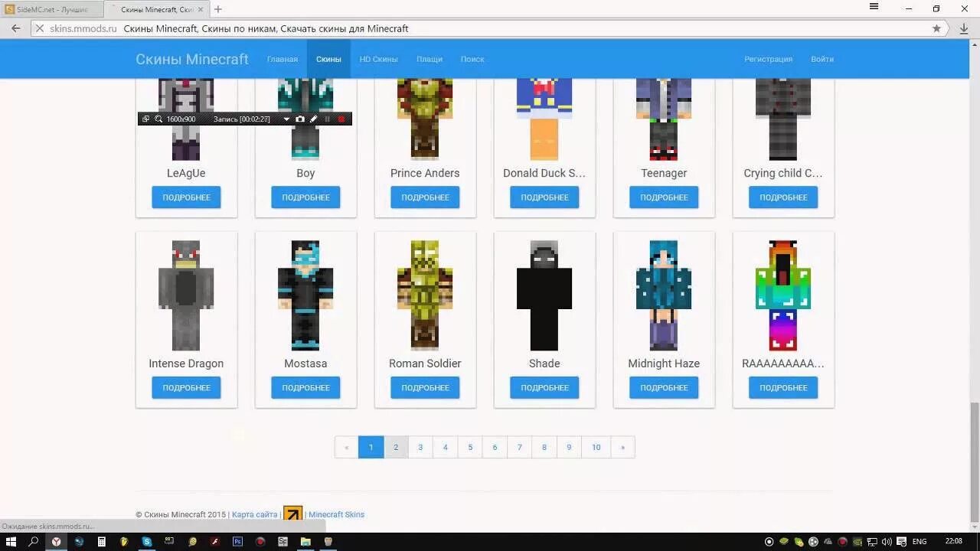Viewport: 980px width, 551px height.
Task: Stop loading the page with the X icon
Action: (x=39, y=28)
